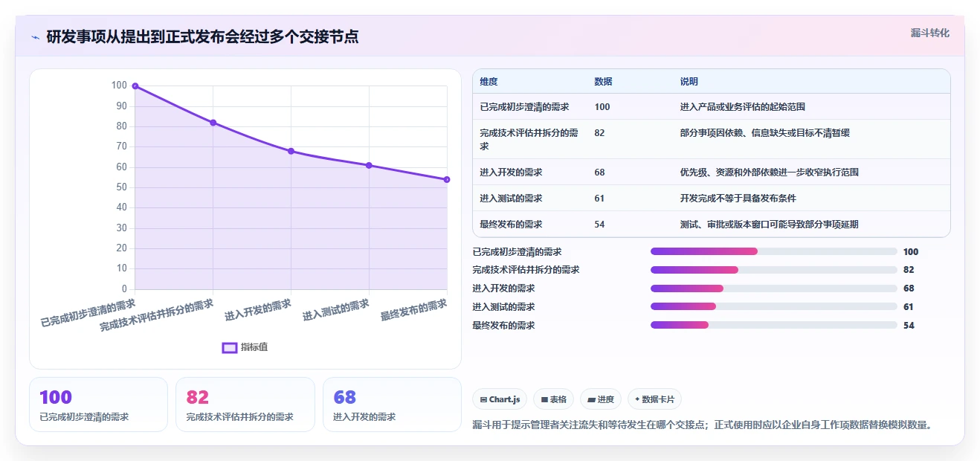Click the footer note starting with 漏斗用于提示管理者
Screen dimensions: 980x461
702,425
